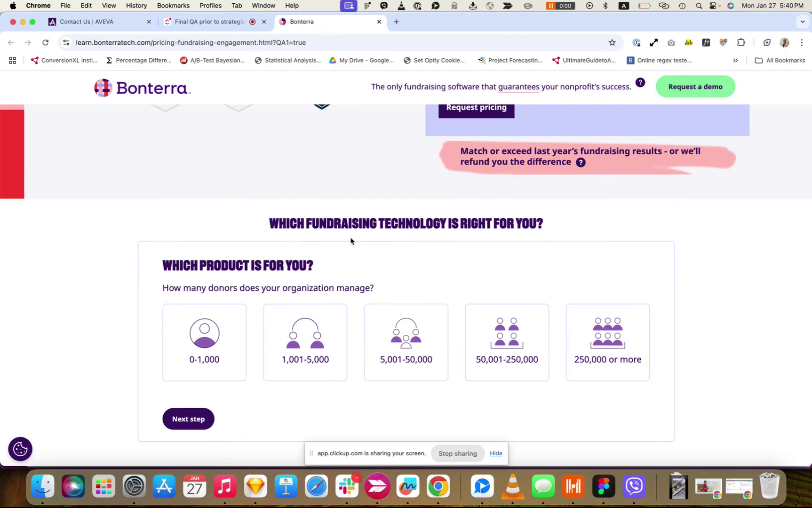Click the screen recording timer 0:00
This screenshot has width=812, height=508.
click(x=560, y=6)
